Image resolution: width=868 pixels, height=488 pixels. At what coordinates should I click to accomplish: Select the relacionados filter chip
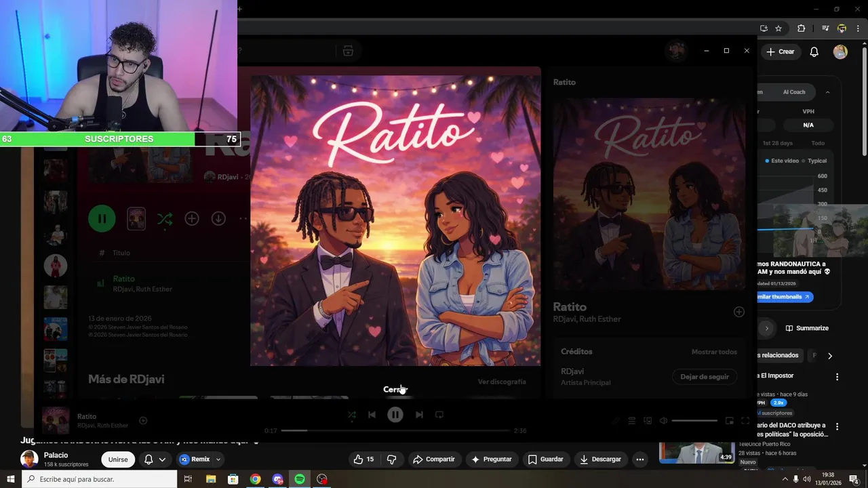pos(779,355)
